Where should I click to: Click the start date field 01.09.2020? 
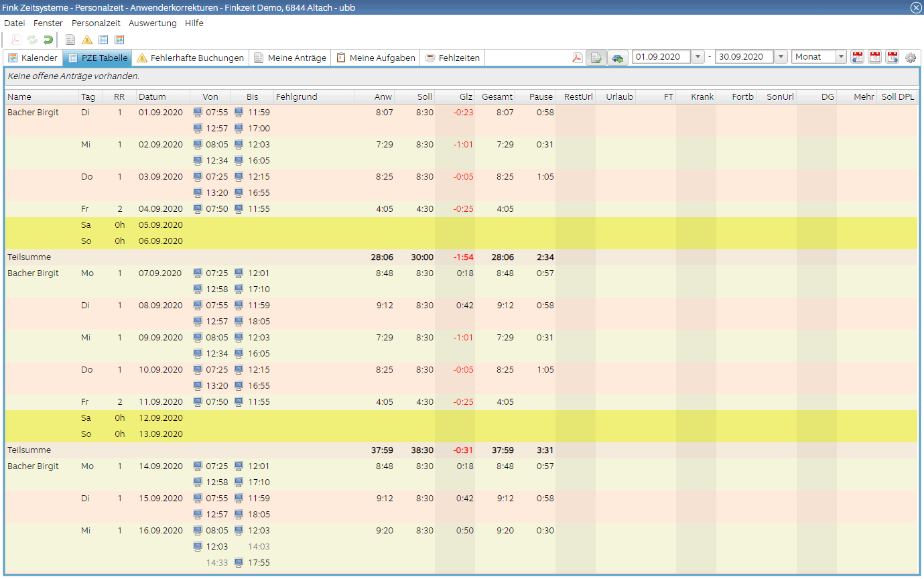pyautogui.click(x=661, y=57)
